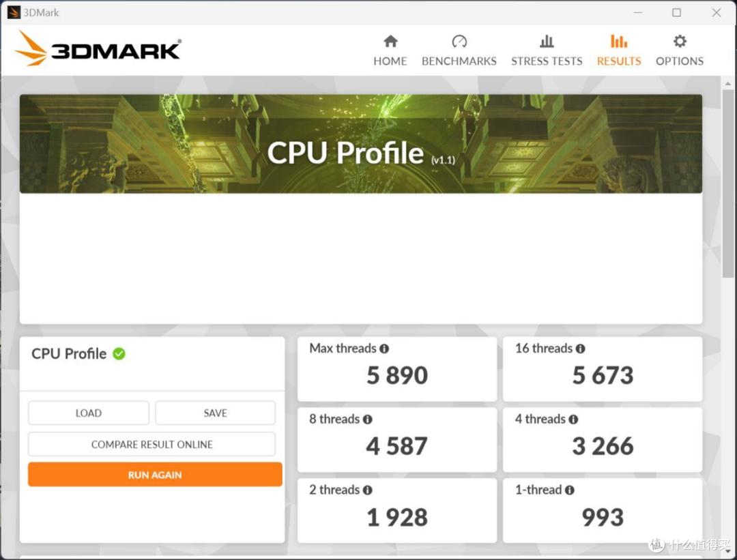The width and height of the screenshot is (737, 560).
Task: Click the info icon next to 1-thread
Action: click(570, 490)
